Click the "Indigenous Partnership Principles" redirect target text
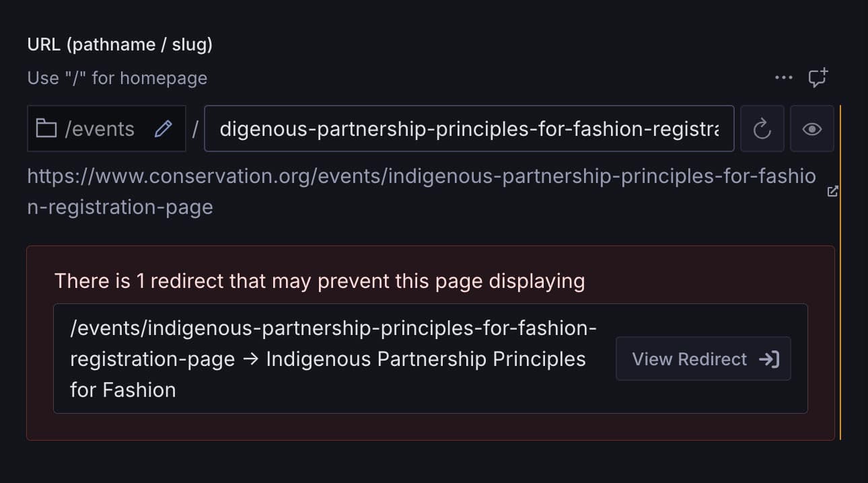The height and width of the screenshot is (483, 868). (425, 359)
